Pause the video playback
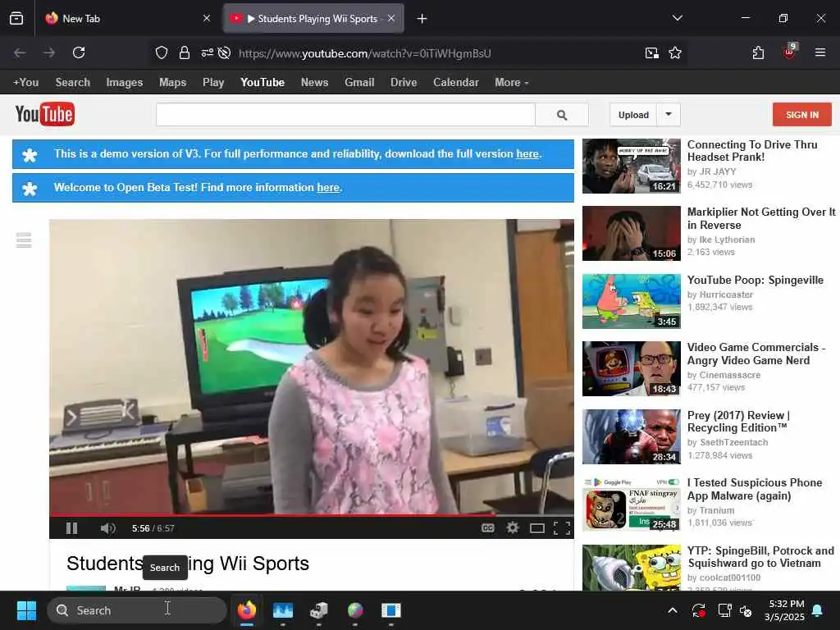Screen dimensions: 840x630 pos(72,528)
